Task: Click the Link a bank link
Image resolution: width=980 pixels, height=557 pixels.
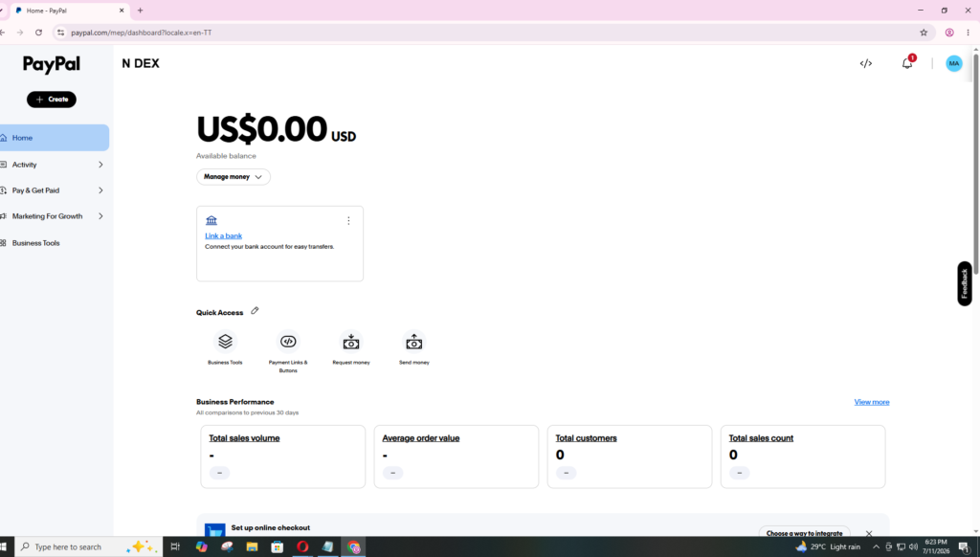Action: coord(223,235)
